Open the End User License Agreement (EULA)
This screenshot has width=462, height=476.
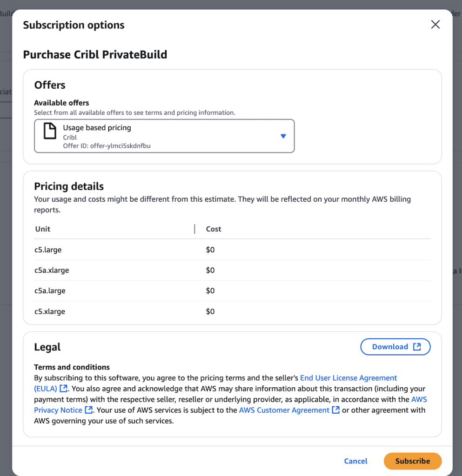click(x=348, y=377)
